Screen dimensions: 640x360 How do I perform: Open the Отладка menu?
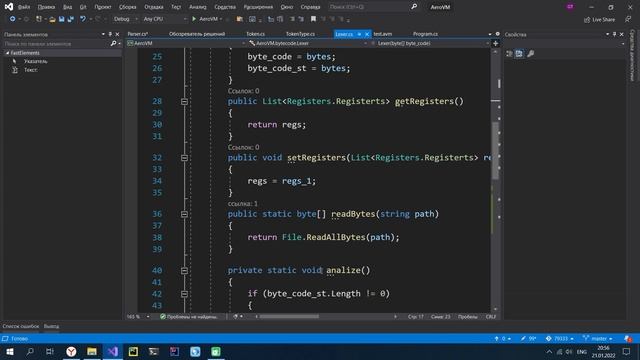coord(154,7)
